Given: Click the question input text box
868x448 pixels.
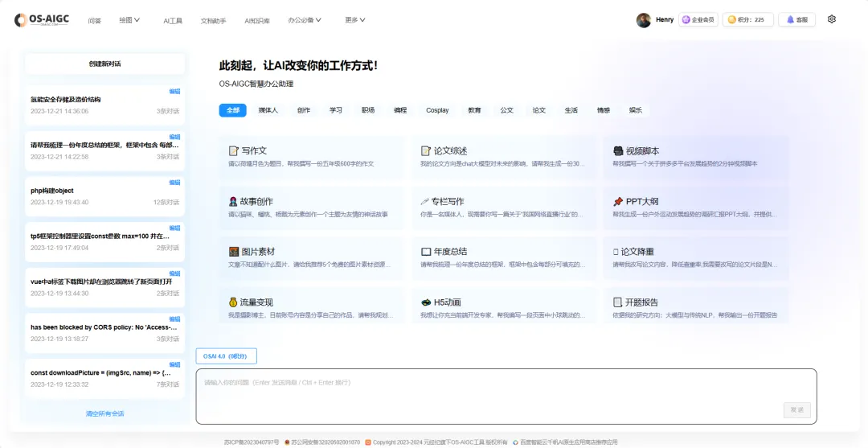Looking at the screenshot, I should tap(506, 397).
